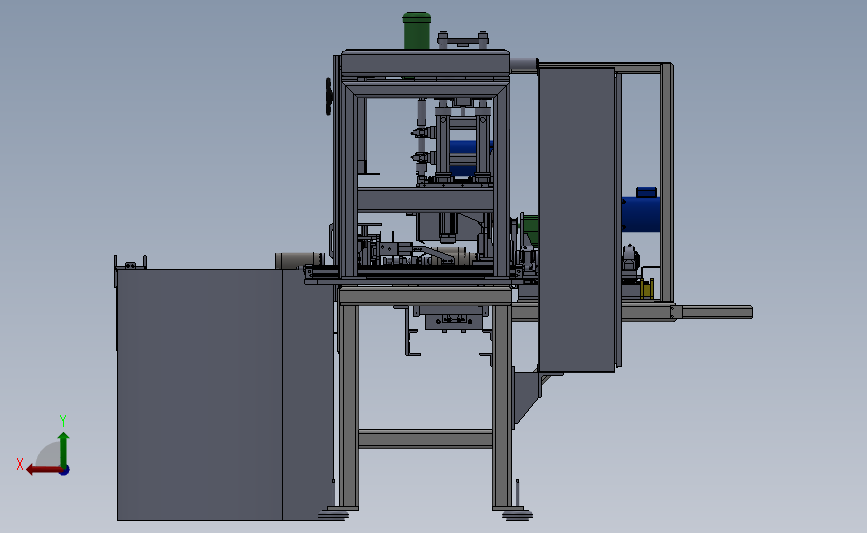The height and width of the screenshot is (533, 867).
Task: Select the large blue motor at right side
Action: 641,210
